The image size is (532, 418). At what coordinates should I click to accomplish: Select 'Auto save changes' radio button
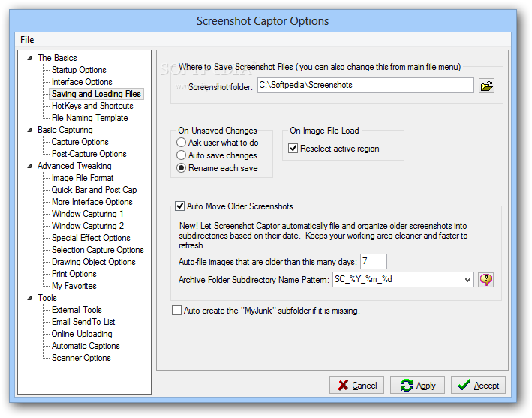181,155
